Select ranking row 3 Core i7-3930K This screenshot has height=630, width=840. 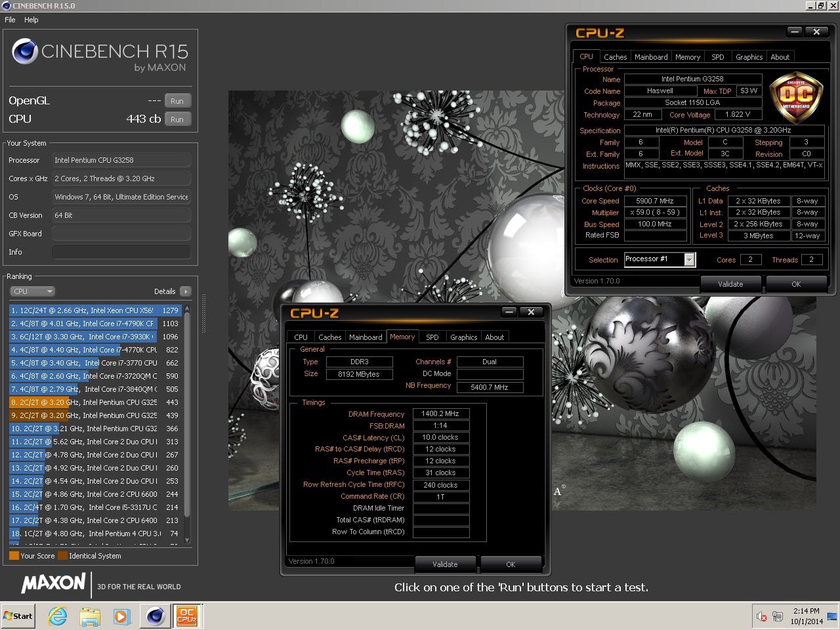95,337
